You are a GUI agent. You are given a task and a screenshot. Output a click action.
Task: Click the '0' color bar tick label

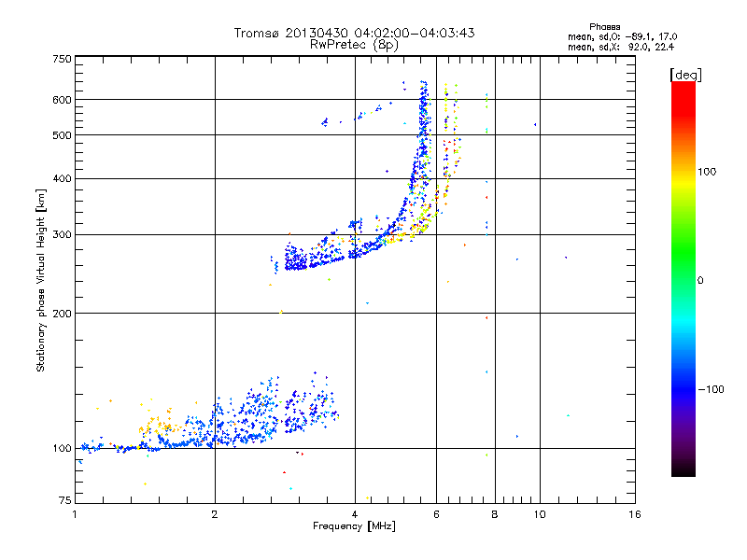click(700, 281)
